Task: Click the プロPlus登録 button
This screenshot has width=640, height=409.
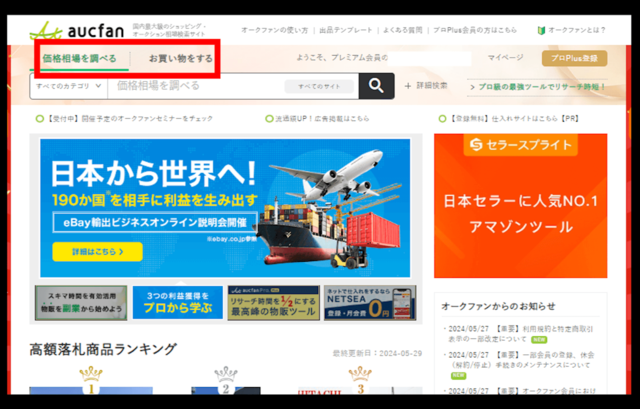Action: pyautogui.click(x=574, y=58)
